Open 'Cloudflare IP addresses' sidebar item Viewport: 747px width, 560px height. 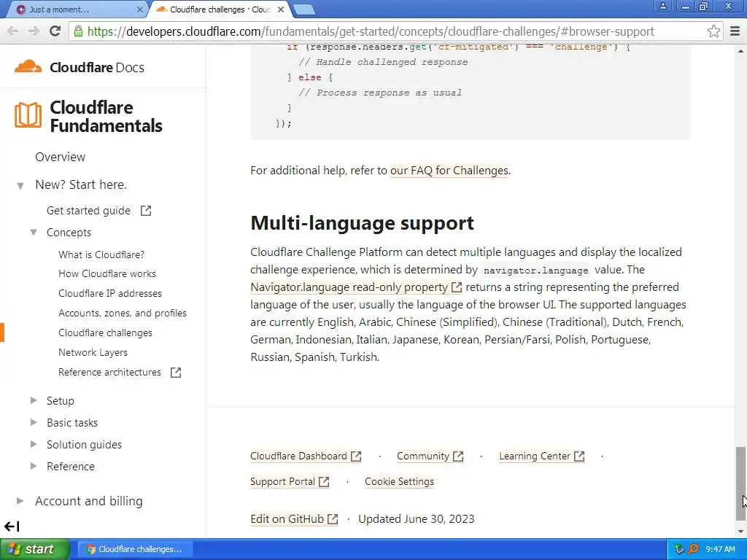[x=109, y=293]
